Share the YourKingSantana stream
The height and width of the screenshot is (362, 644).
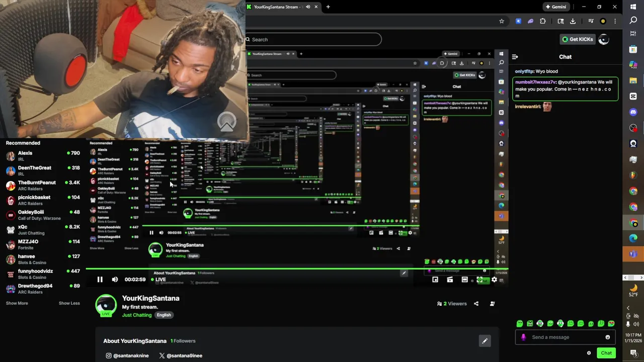click(476, 304)
